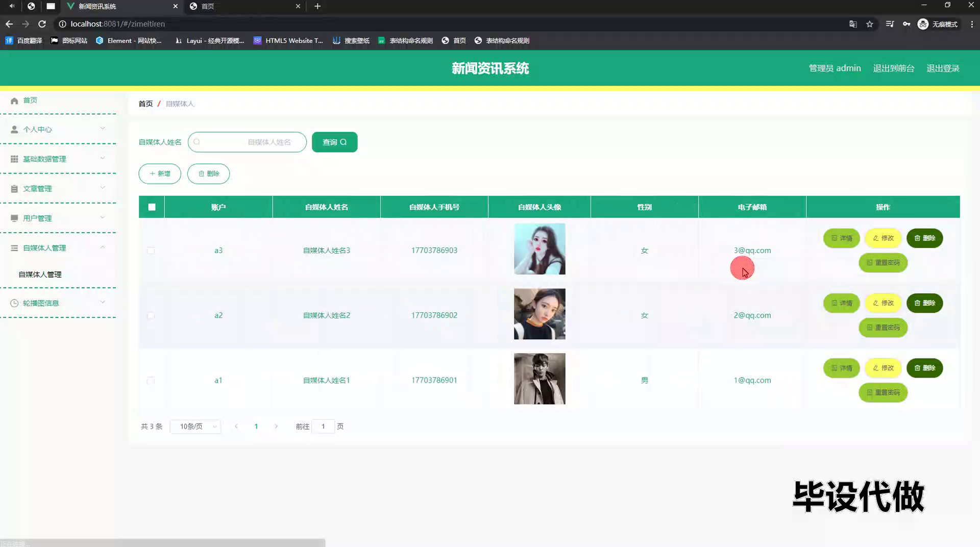Click the phone number 17703786902
980x547 pixels.
click(x=434, y=315)
